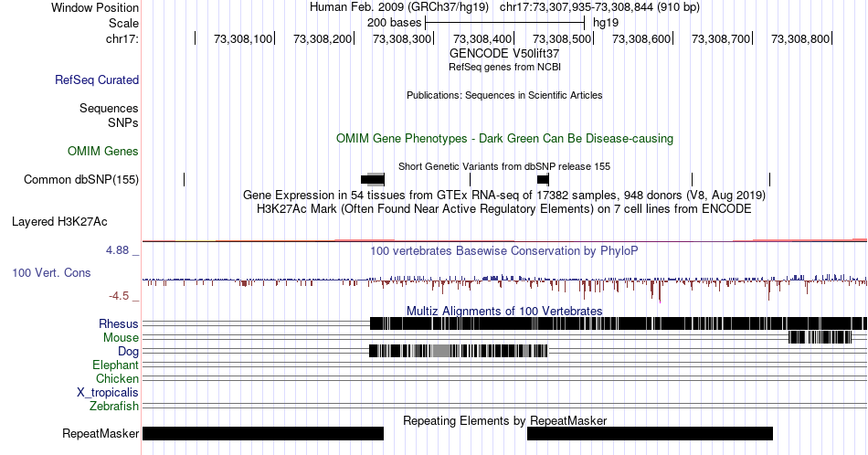Click the PhyloP -4.5 minimum value
The height and width of the screenshot is (455, 868).
point(119,296)
